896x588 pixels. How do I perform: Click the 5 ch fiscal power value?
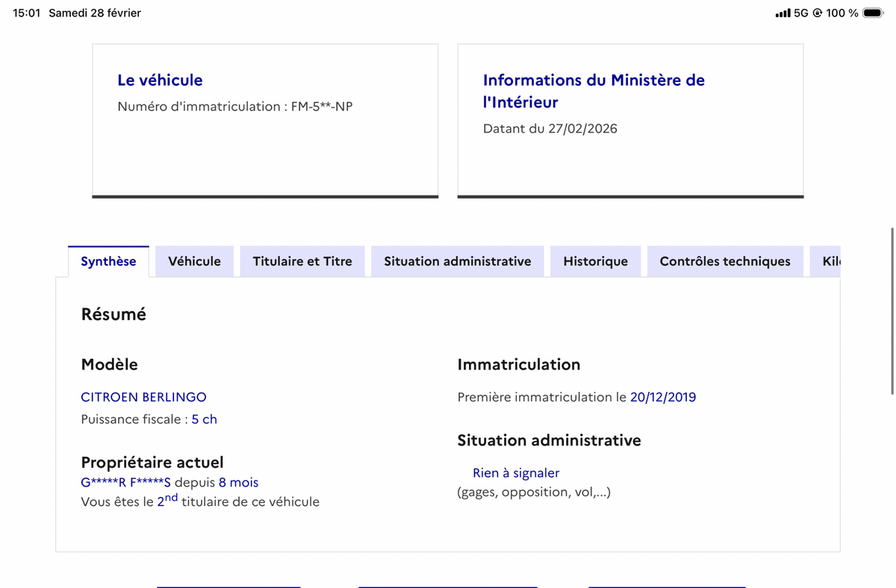[x=204, y=419]
